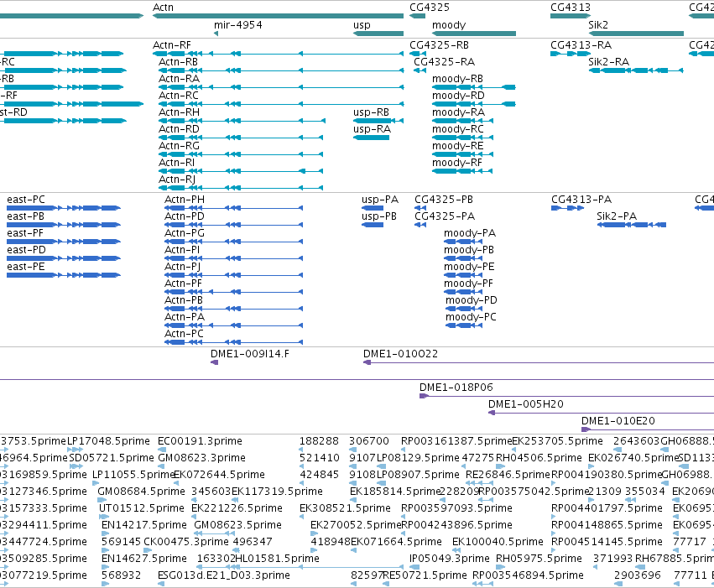Image resolution: width=714 pixels, height=588 pixels.
Task: Select the Sik2 gene label
Action: [x=598, y=25]
